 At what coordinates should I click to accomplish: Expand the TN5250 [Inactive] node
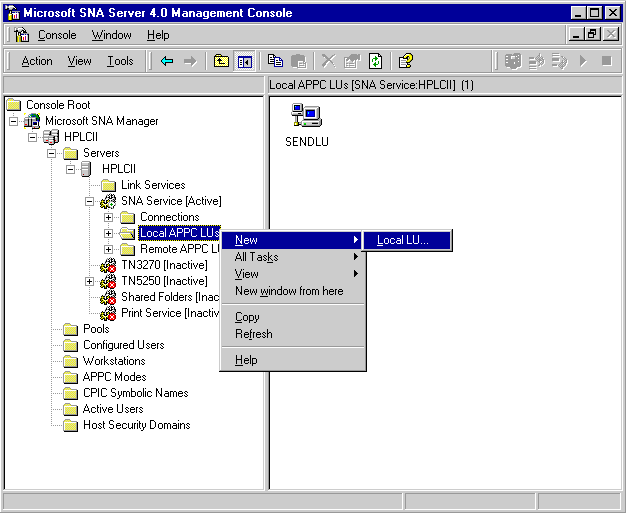tap(89, 281)
